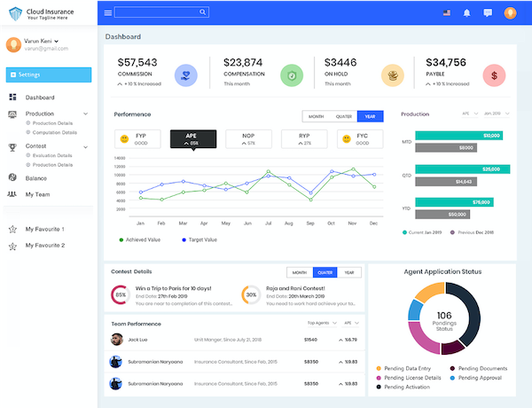Viewport: 532px width, 408px height.
Task: Open Dashboard from the sidebar menu
Action: pos(40,98)
